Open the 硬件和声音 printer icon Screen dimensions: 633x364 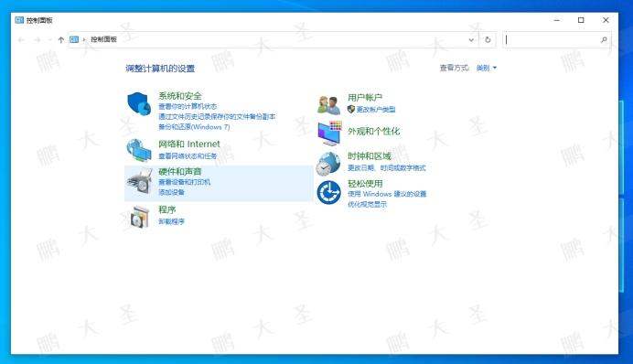pos(139,180)
